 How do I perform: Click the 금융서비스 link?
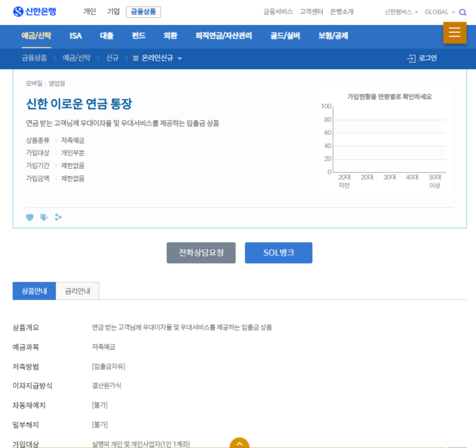coord(278,12)
